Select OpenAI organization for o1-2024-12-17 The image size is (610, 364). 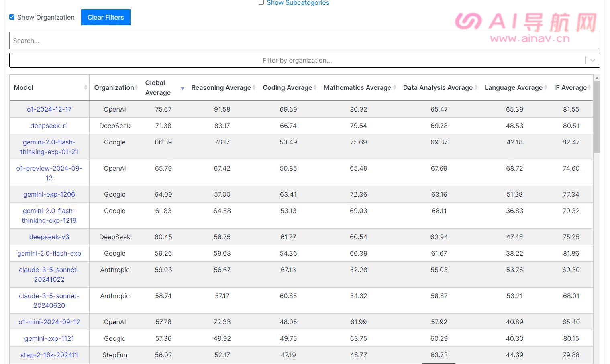pyautogui.click(x=115, y=109)
